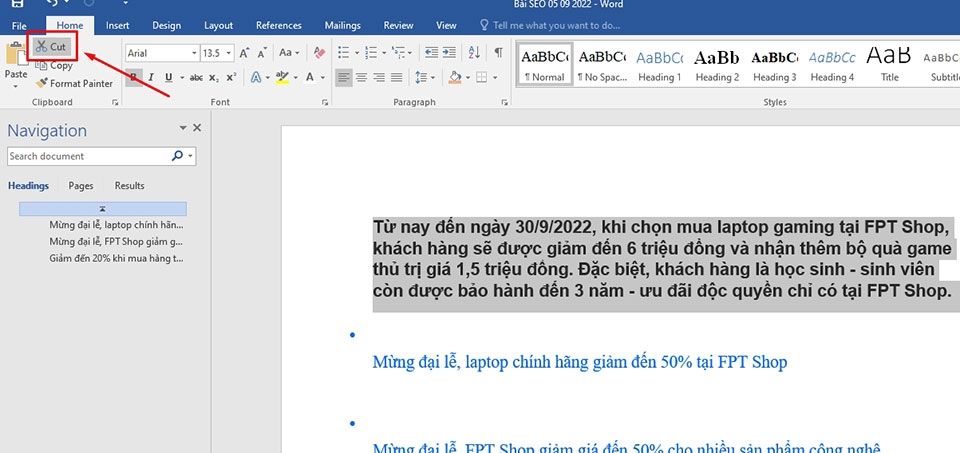
Task: Increase font size with Grow Font
Action: click(x=244, y=53)
